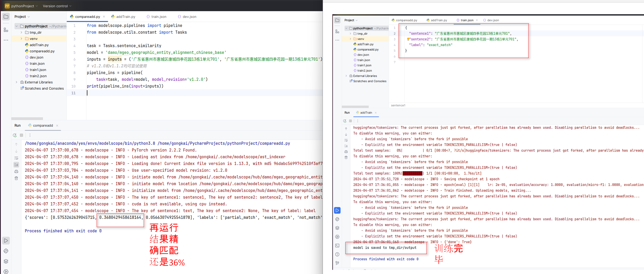Rerun compareadd in left Run toolbar
The height and width of the screenshot is (274, 644).
click(15, 135)
